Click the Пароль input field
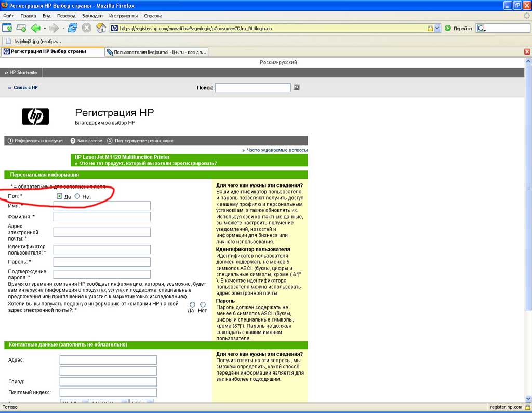532x413 pixels. coord(102,262)
